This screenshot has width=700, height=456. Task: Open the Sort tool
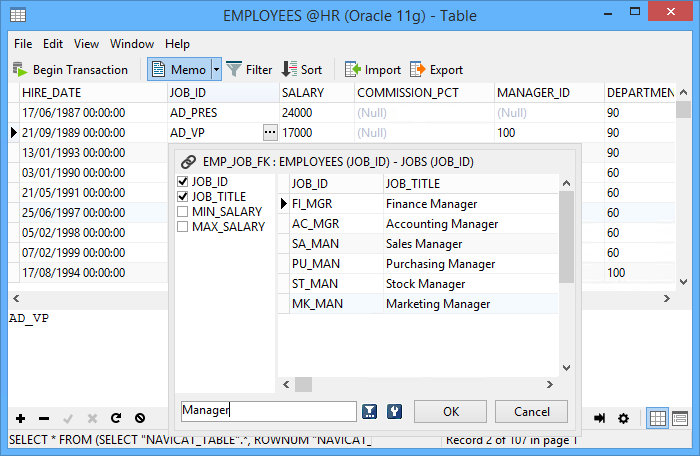(302, 70)
